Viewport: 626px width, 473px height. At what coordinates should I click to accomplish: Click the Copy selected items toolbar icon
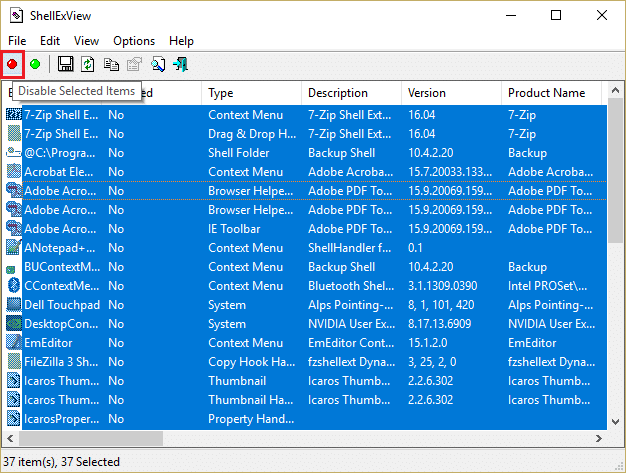click(111, 65)
